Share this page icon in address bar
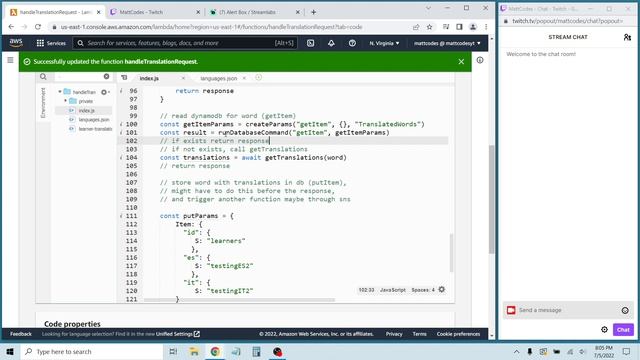Screen dimensions: 640x360 click(x=416, y=27)
